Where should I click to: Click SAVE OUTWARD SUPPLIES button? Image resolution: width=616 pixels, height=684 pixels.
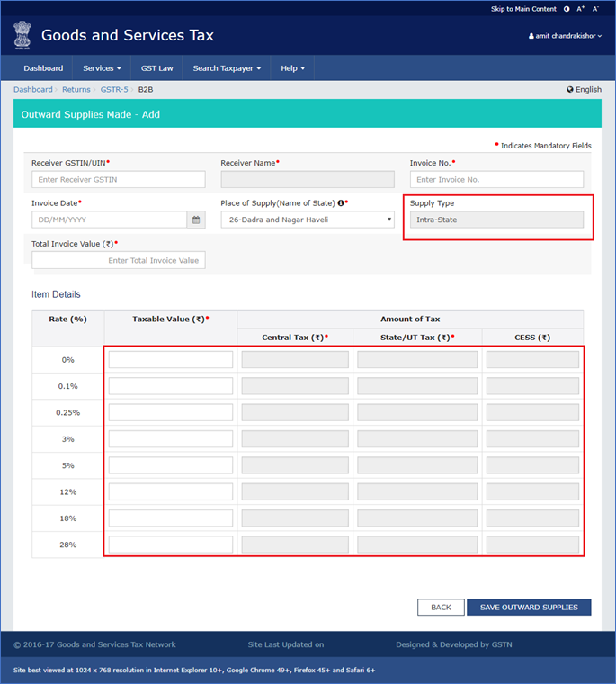click(529, 607)
